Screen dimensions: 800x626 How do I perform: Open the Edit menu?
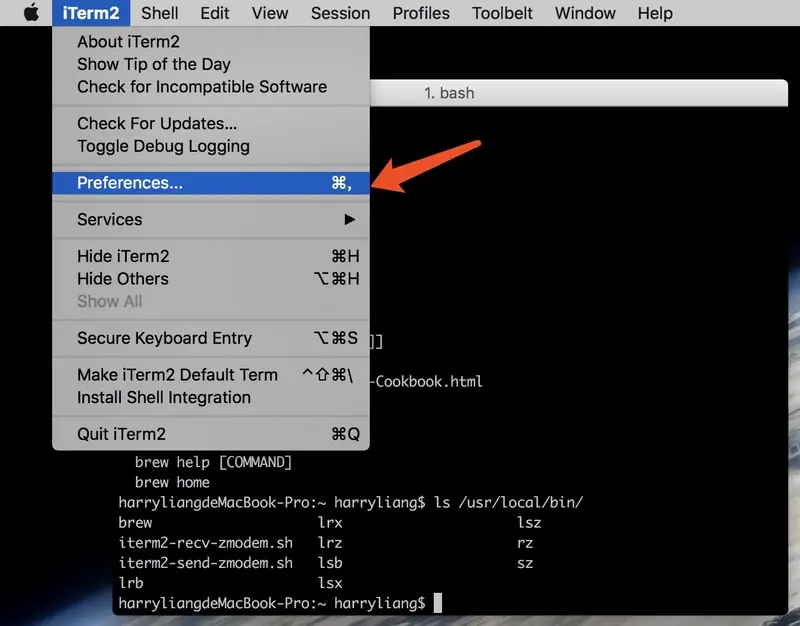click(x=214, y=13)
